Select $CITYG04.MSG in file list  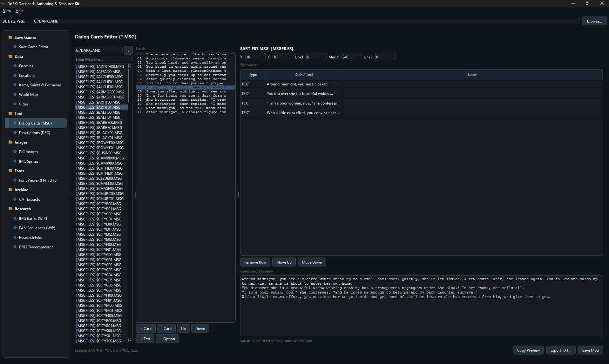point(101,275)
